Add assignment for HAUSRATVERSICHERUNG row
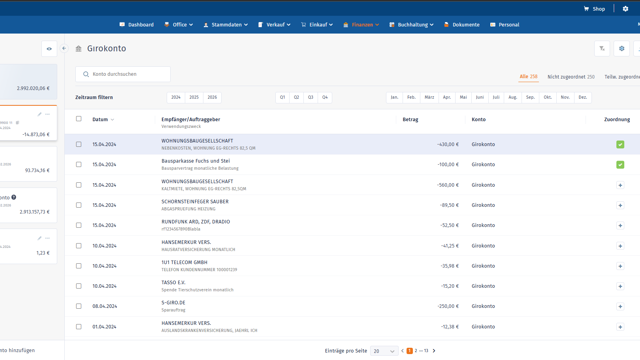640x360 pixels. (620, 246)
